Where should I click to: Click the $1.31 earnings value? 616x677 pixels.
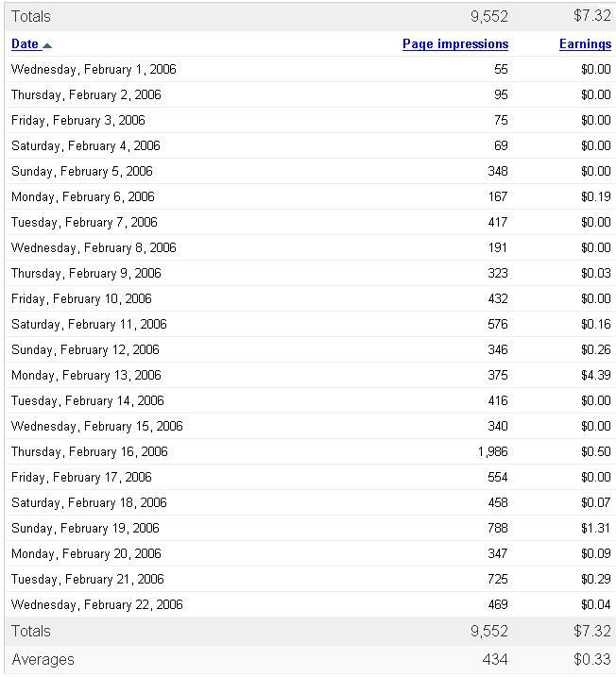[595, 529]
